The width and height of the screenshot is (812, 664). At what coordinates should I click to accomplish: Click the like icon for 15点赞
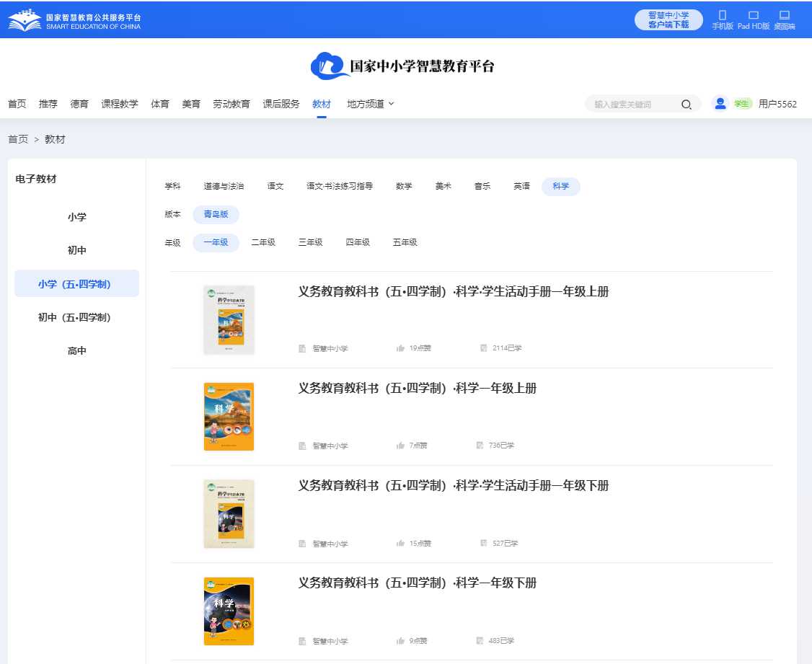point(400,544)
